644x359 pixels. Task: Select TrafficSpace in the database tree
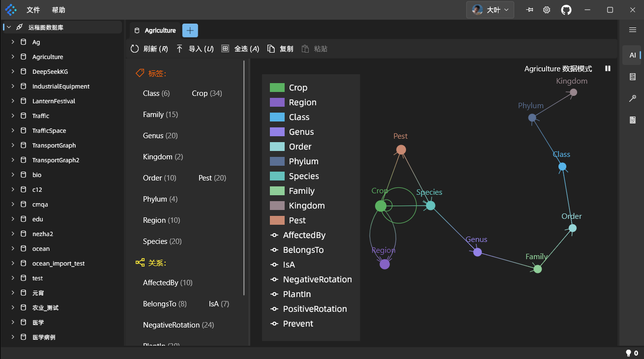(x=49, y=130)
